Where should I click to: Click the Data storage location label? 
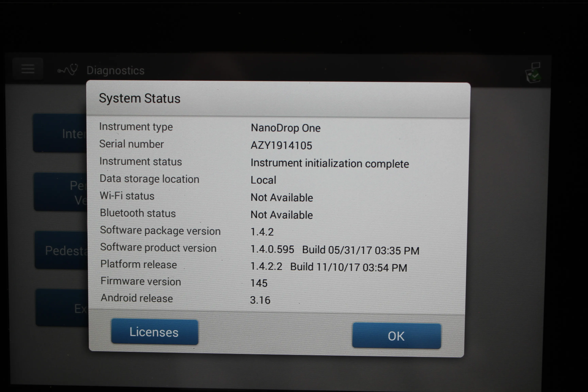click(x=149, y=179)
